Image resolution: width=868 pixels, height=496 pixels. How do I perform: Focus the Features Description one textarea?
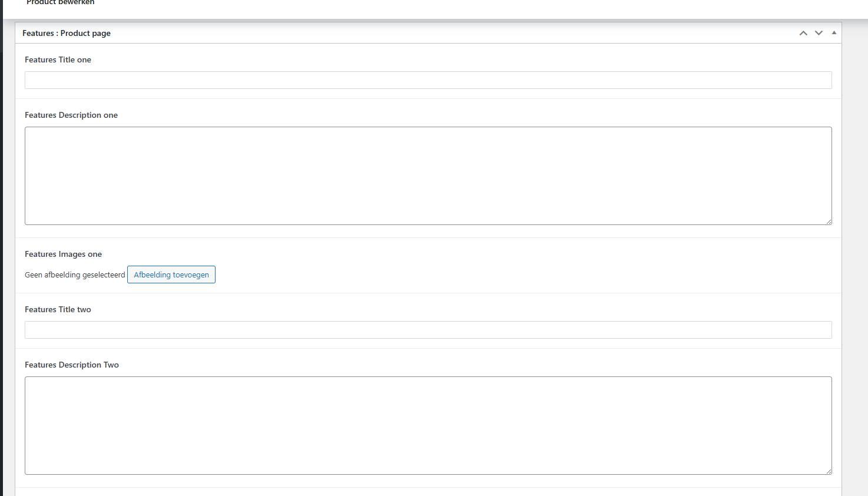point(428,176)
